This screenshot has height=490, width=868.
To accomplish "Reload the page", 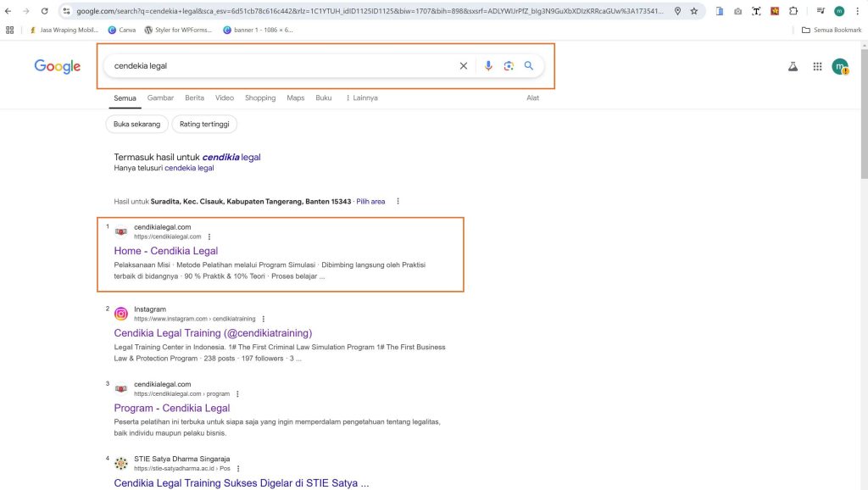I will [45, 11].
